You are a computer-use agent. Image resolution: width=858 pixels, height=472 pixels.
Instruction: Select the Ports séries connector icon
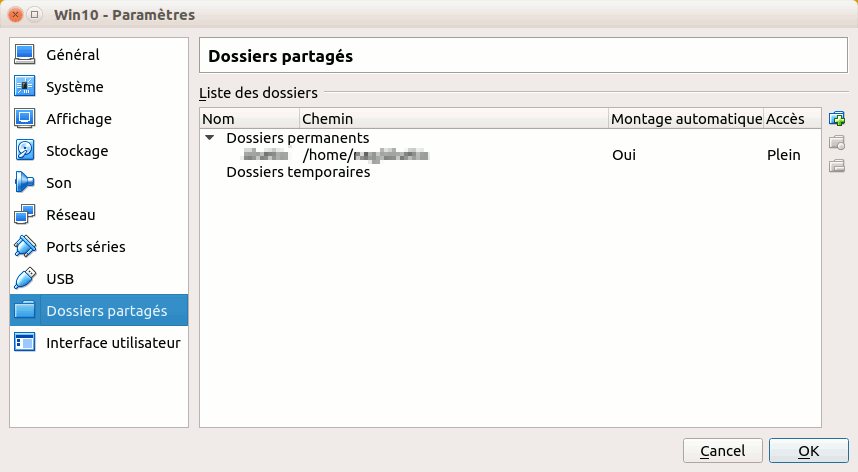tap(25, 247)
